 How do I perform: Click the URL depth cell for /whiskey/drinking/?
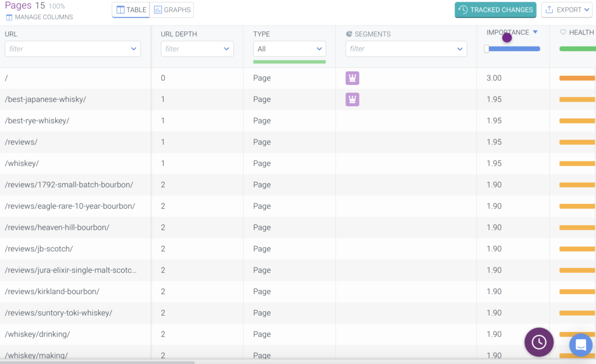(163, 334)
